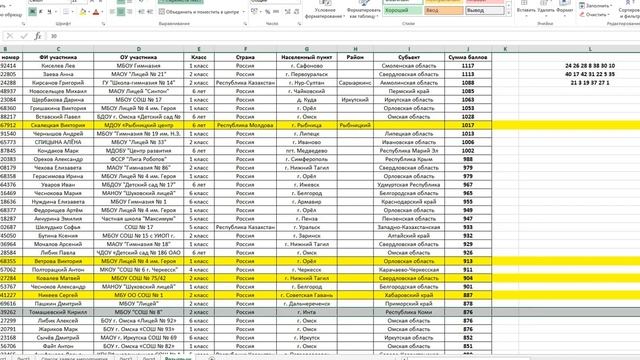Toggle italic formatting (К) in the ribbon
Viewport: 640px width, 360px height.
41,12
